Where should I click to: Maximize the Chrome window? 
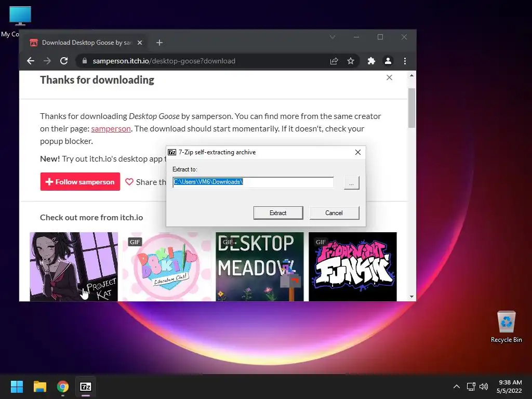(380, 37)
